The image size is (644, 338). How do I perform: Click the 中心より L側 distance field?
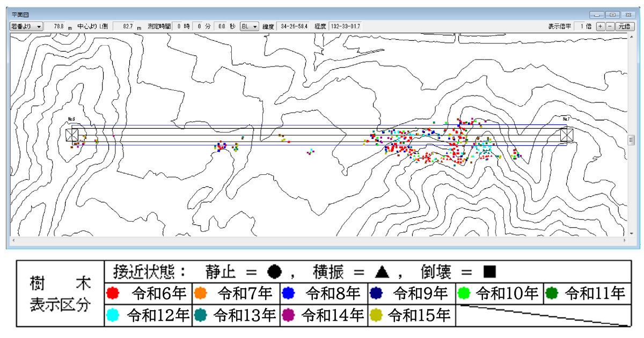[x=128, y=26]
